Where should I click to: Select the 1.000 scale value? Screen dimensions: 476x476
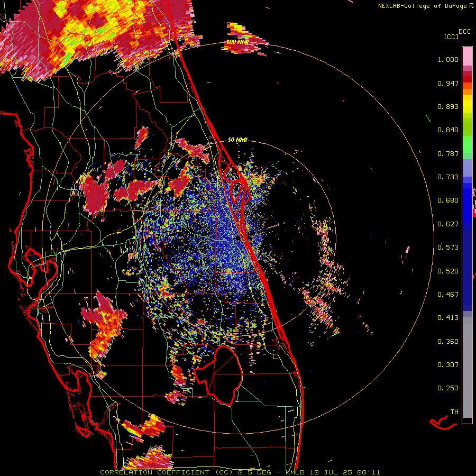(x=448, y=59)
